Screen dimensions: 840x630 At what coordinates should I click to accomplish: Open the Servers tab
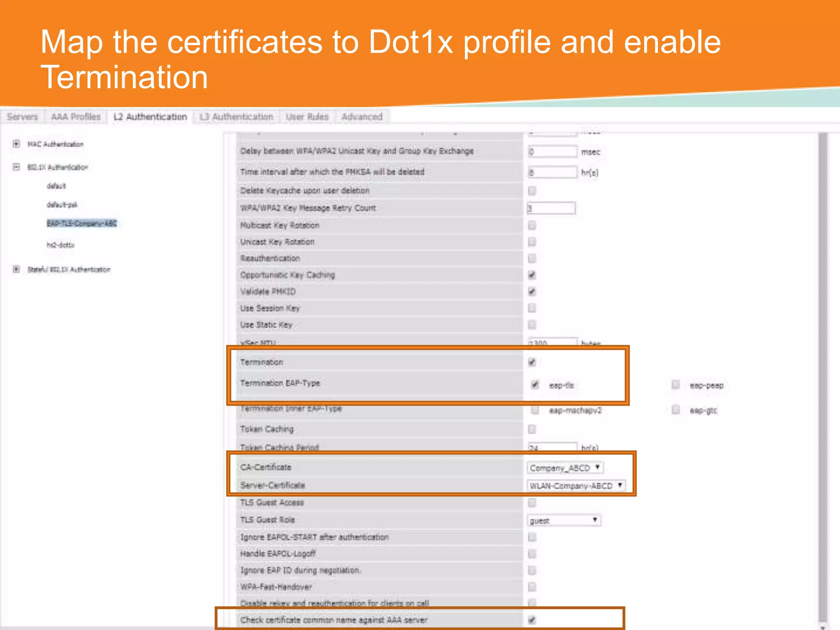(x=23, y=117)
